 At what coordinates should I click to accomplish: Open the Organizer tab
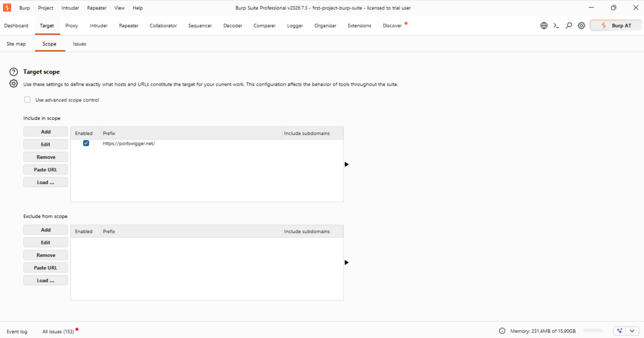tap(325, 26)
